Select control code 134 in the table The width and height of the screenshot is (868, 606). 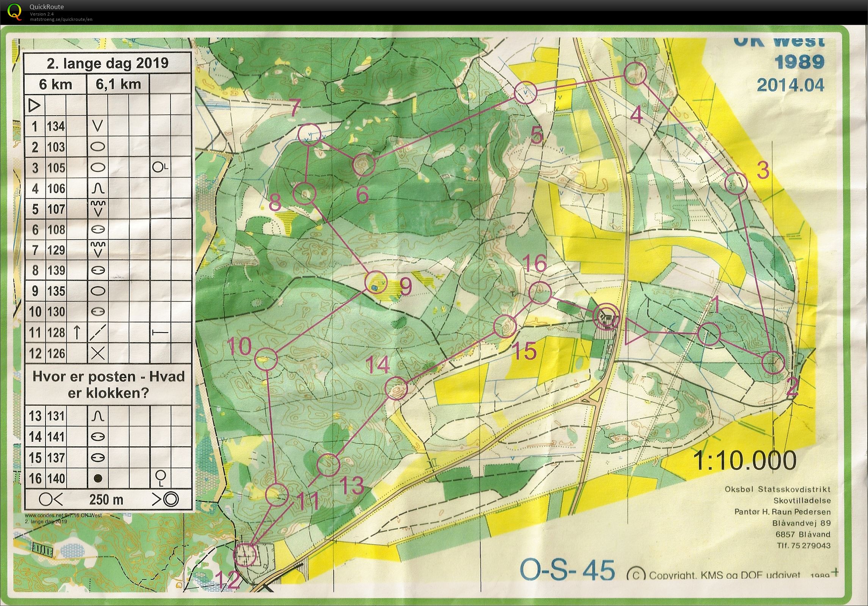pos(56,126)
